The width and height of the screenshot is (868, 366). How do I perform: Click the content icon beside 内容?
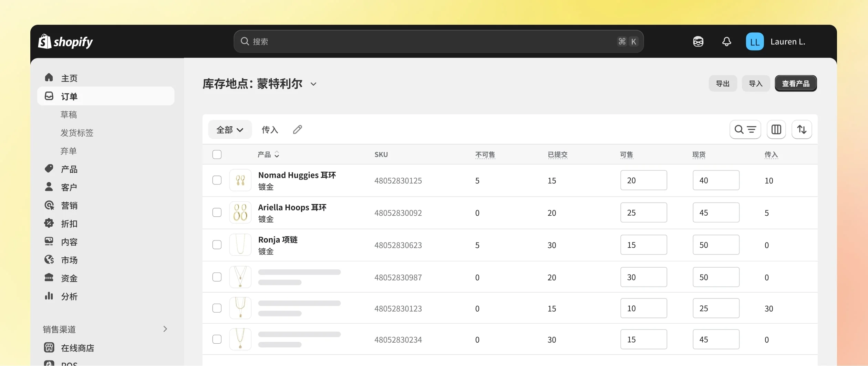pyautogui.click(x=49, y=241)
